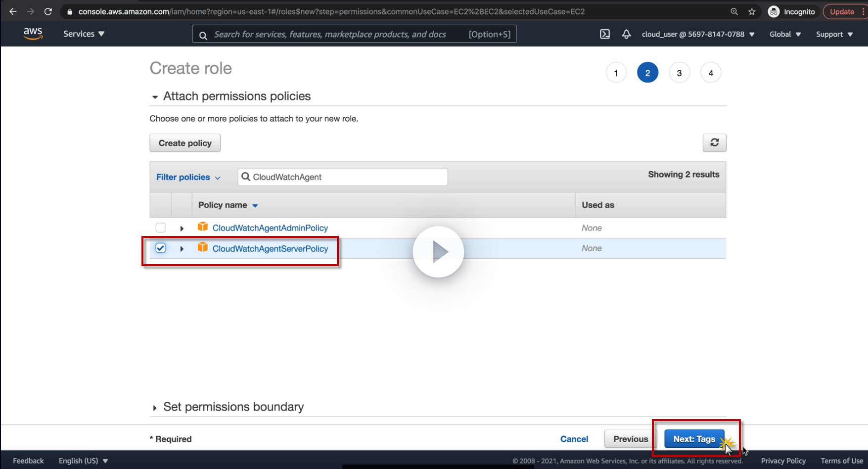Reload the page in the browser

coord(48,11)
